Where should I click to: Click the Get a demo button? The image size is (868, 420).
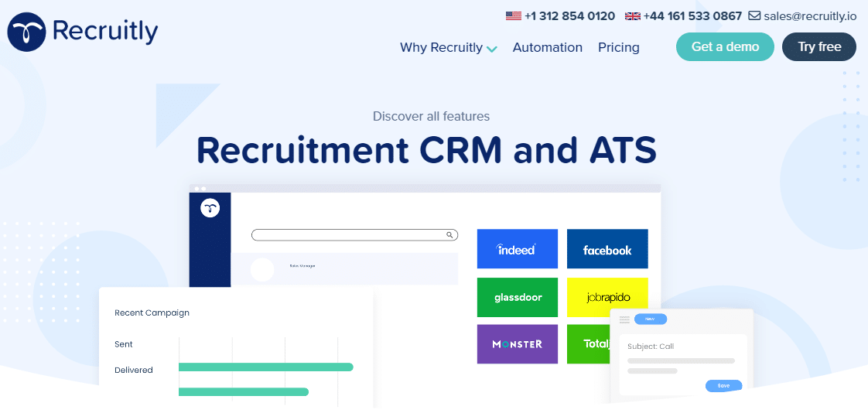[x=725, y=46]
